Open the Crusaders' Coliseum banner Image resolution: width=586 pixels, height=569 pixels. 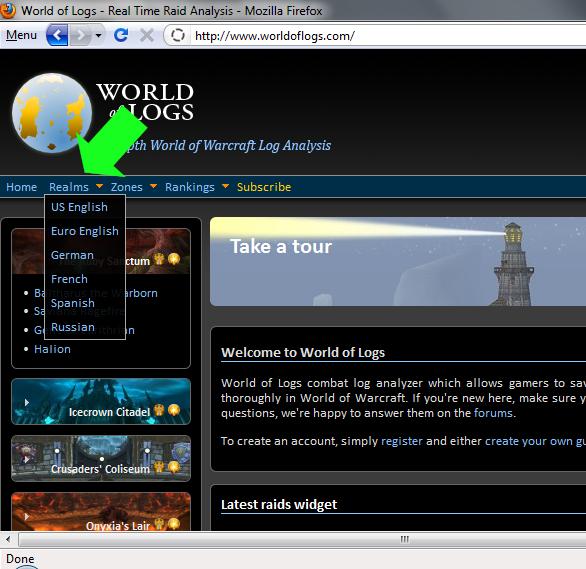coord(101,458)
